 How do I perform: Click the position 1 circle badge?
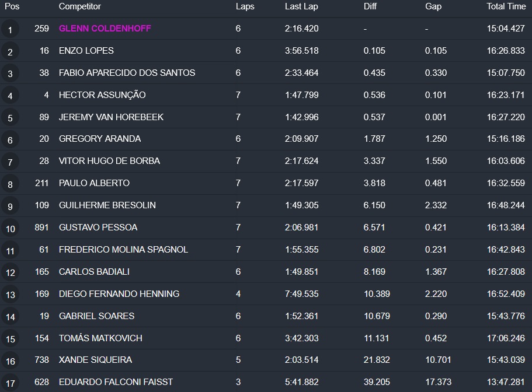pyautogui.click(x=10, y=30)
